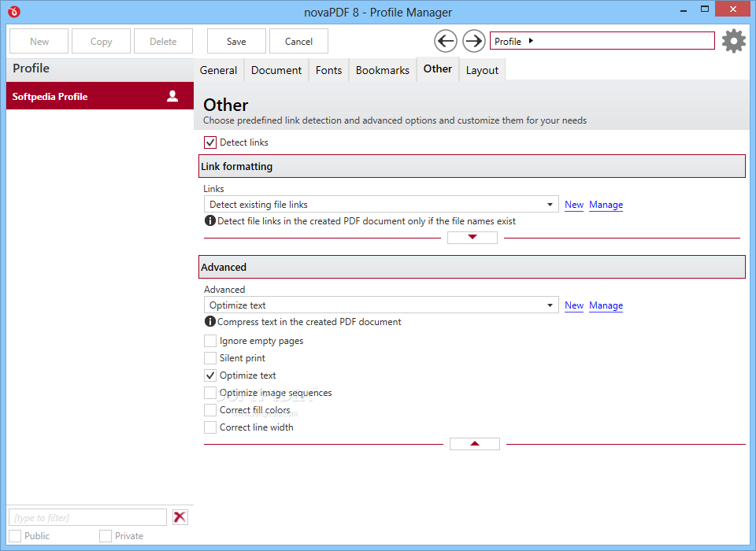Click the Delete profile button
Screen dimensions: 756x551
click(x=164, y=41)
